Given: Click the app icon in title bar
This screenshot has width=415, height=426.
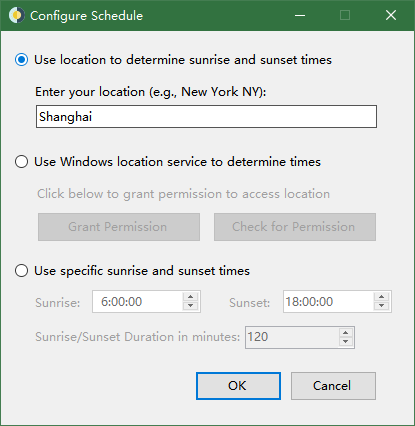Looking at the screenshot, I should click(17, 15).
